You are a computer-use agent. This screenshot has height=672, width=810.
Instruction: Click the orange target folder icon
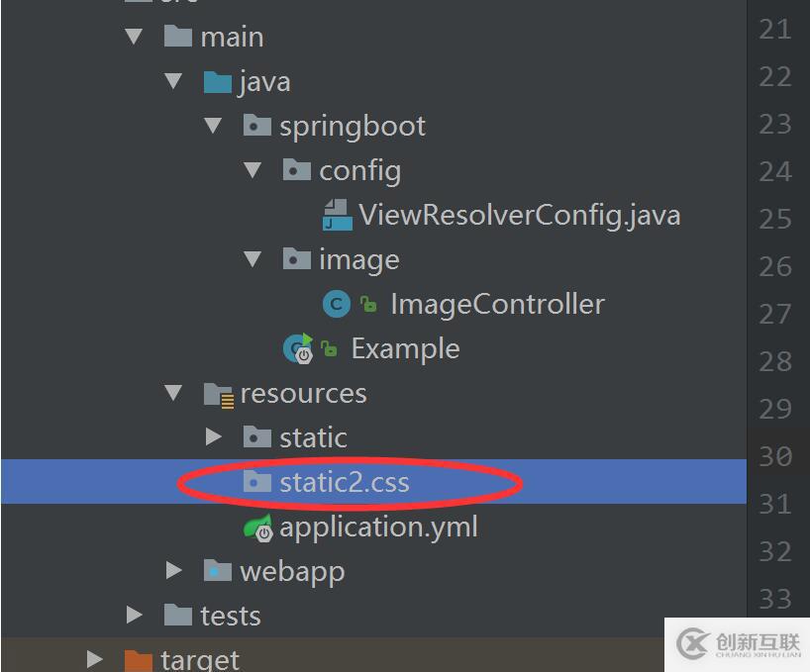click(x=139, y=659)
